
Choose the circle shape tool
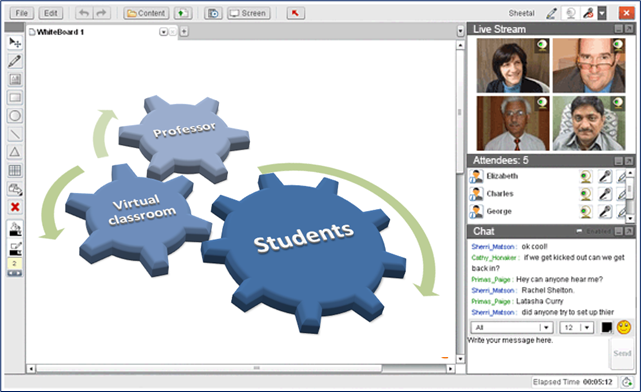15,116
